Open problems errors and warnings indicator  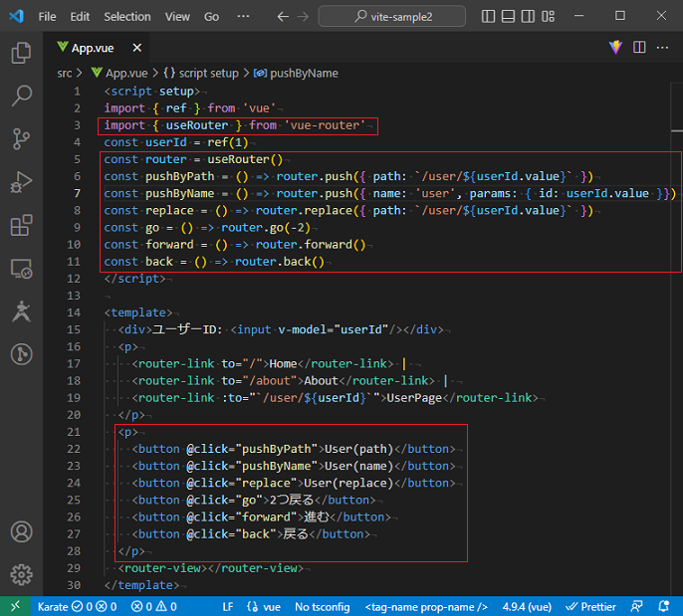click(153, 606)
